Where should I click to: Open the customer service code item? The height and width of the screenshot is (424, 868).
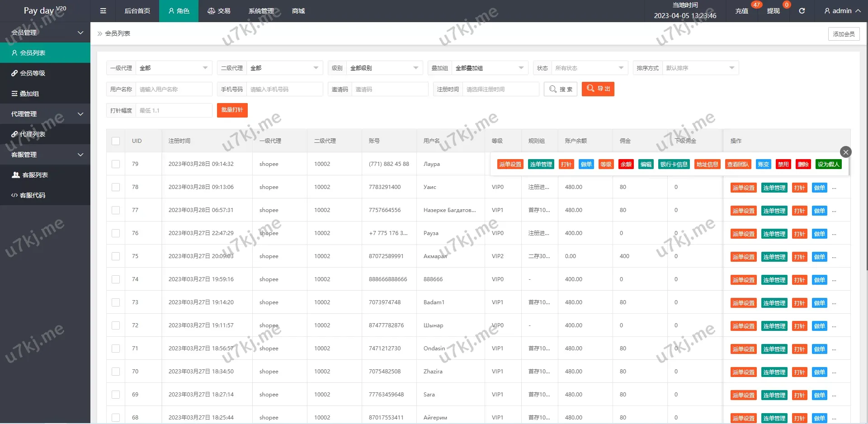[x=45, y=195]
